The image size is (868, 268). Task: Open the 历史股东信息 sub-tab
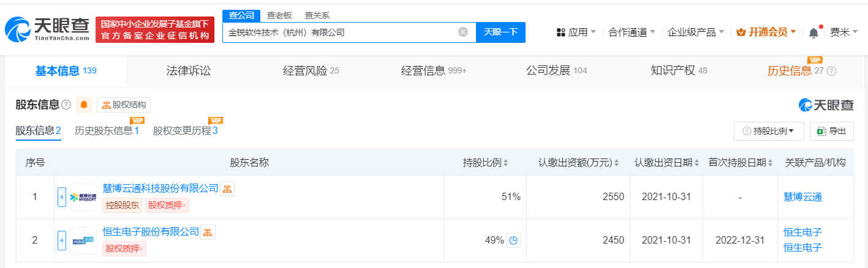pyautogui.click(x=107, y=130)
